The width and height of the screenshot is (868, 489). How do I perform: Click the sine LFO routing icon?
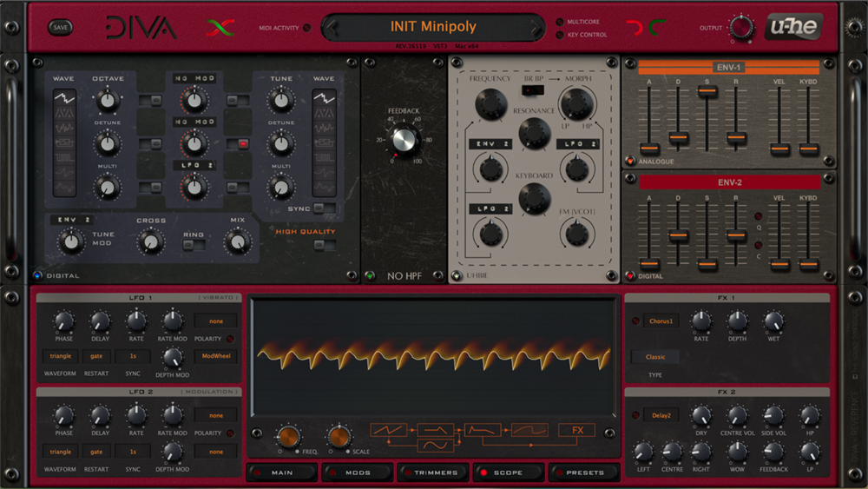point(436,446)
